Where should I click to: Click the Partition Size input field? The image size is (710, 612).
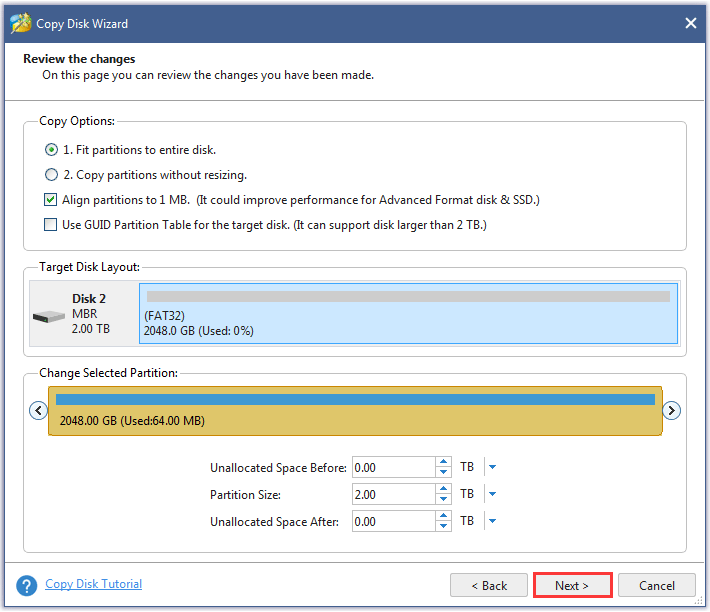point(393,494)
